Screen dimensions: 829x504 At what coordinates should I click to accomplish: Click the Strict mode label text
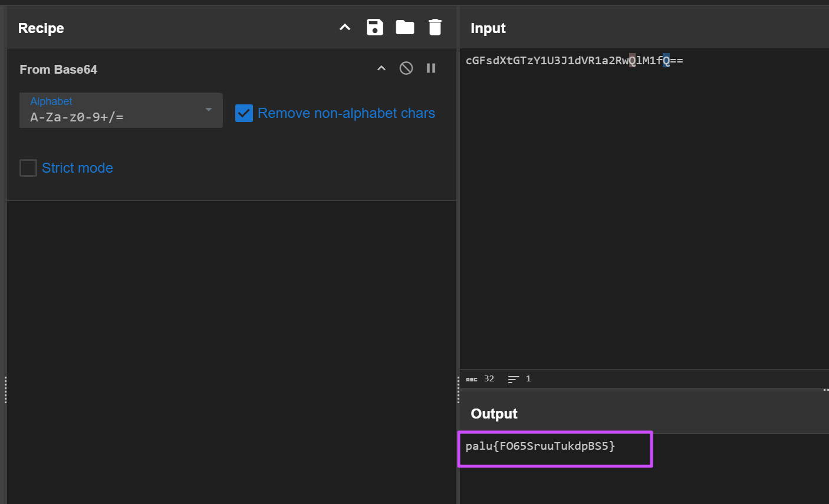(x=77, y=168)
